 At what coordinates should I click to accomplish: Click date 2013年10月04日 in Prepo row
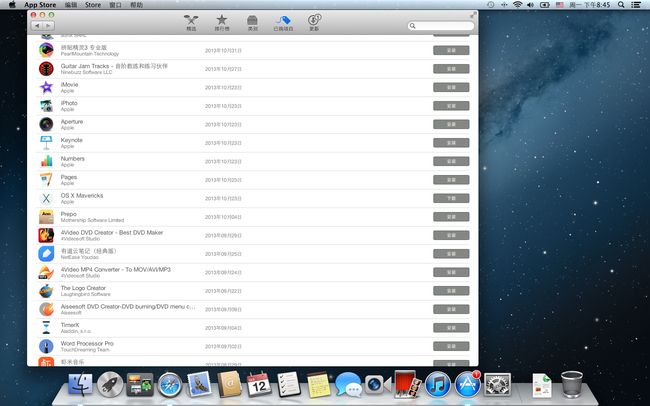tap(223, 217)
